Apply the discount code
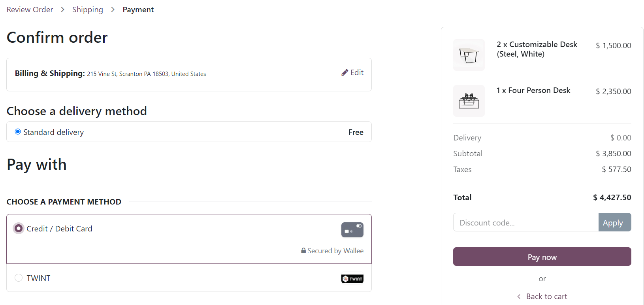This screenshot has width=644, height=305. pos(614,222)
